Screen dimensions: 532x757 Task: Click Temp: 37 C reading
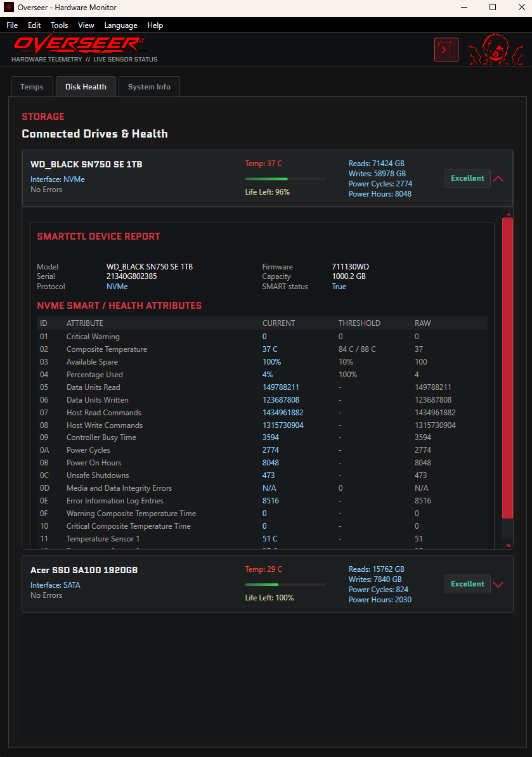pos(264,163)
